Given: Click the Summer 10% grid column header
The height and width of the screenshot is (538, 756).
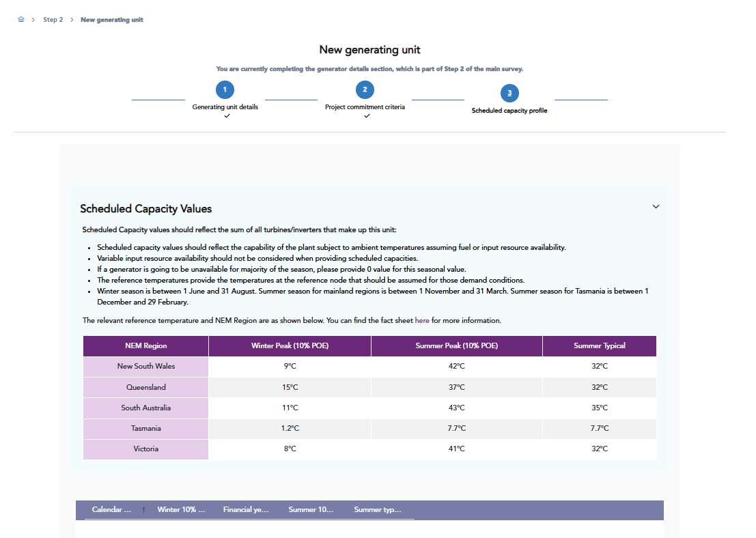Looking at the screenshot, I should coord(311,510).
